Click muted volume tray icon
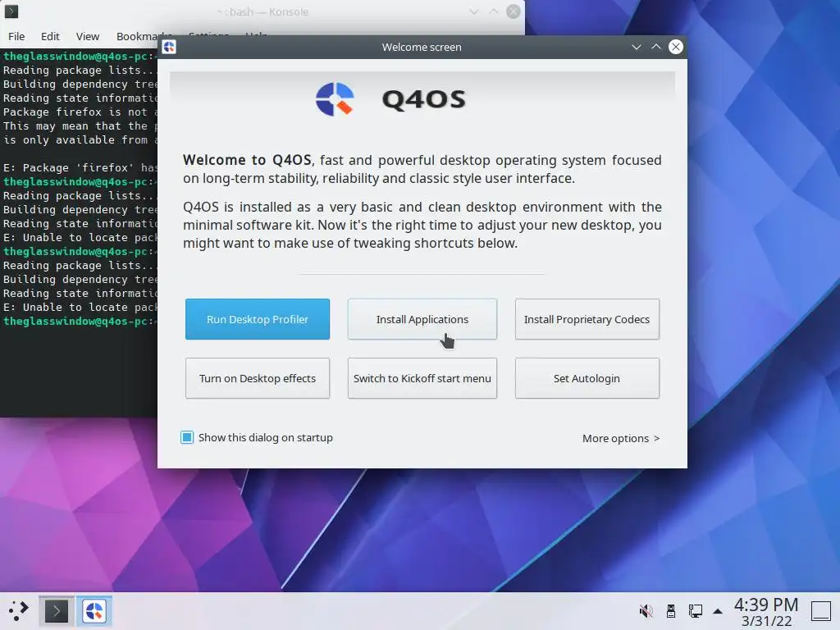 pyautogui.click(x=646, y=610)
